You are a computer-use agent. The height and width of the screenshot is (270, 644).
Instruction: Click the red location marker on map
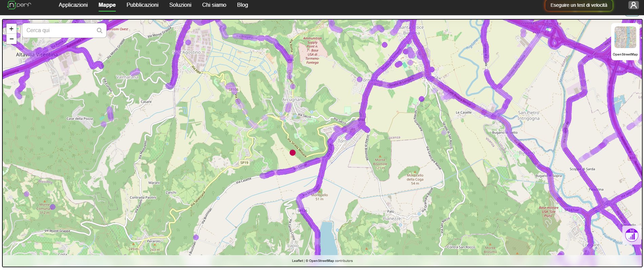[x=293, y=153]
